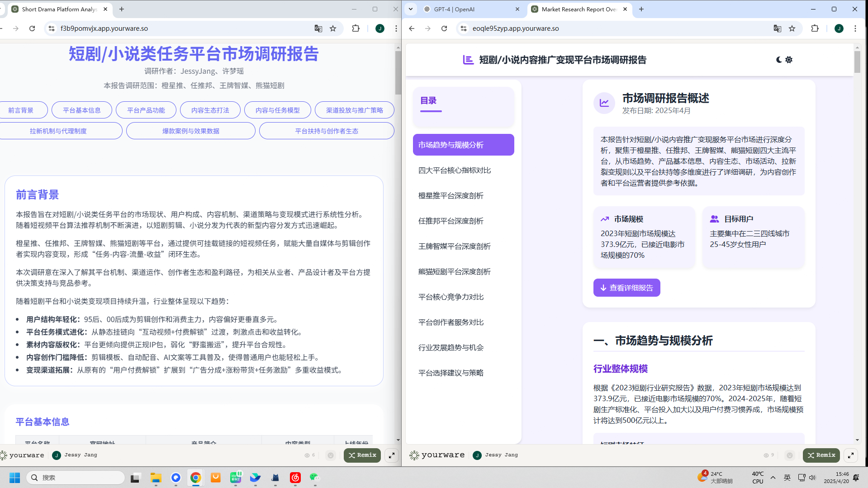Screen dimensions: 868x488
Task: Jump to 前言背景 section
Action: pyautogui.click(x=21, y=110)
